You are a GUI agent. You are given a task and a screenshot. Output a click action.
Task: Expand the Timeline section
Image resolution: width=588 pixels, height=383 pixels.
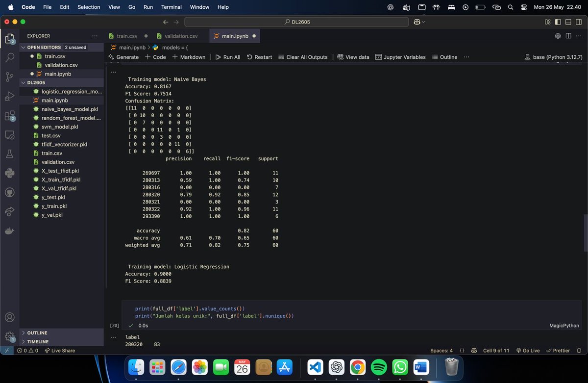coord(61,342)
